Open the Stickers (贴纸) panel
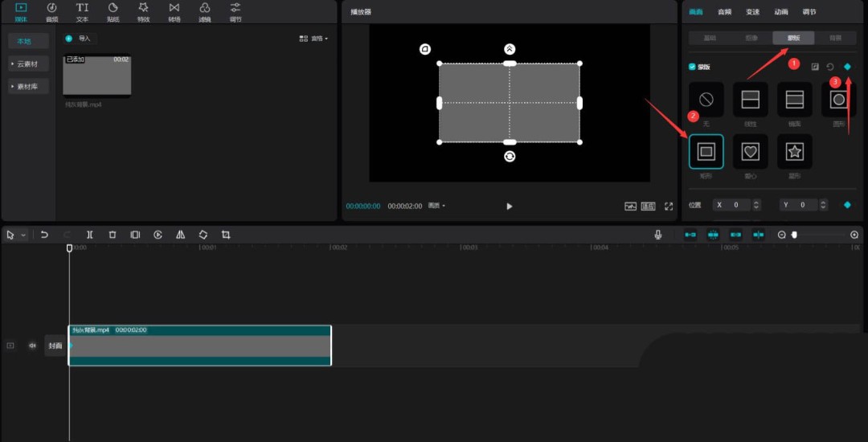Viewport: 868px width, 442px height. pyautogui.click(x=113, y=11)
